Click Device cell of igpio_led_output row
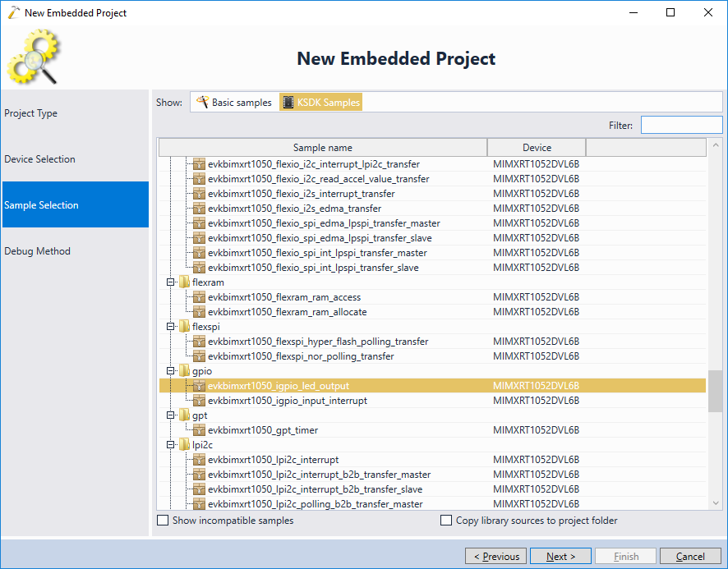728x569 pixels. click(536, 386)
